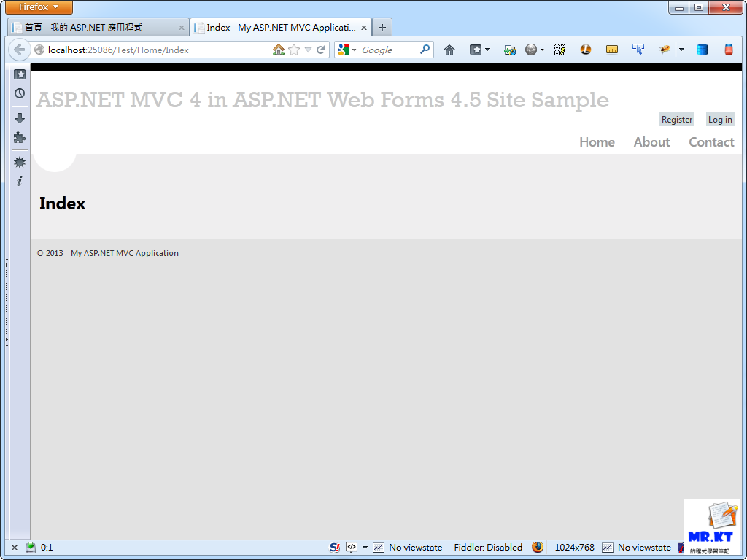
Task: Click the info i sidebar icon
Action: click(20, 181)
